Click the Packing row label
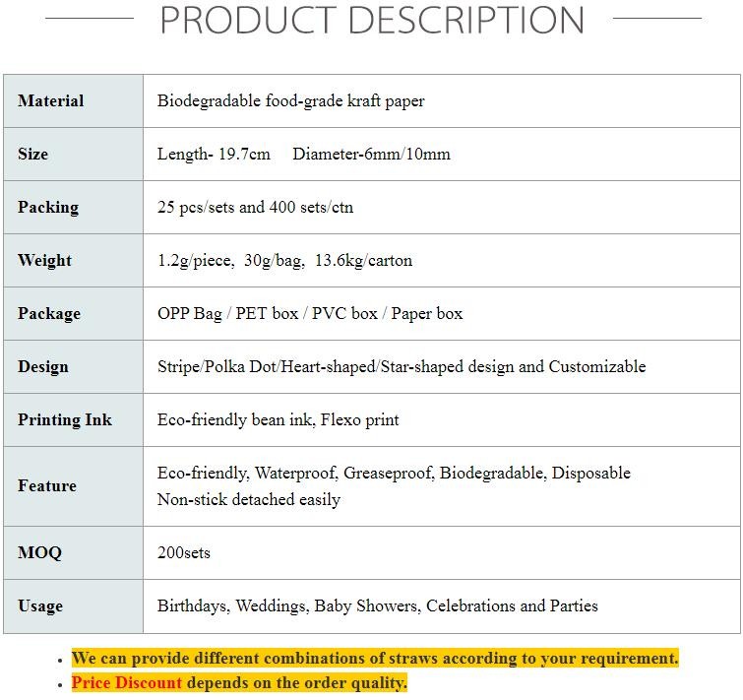This screenshot has width=743, height=700. point(47,207)
